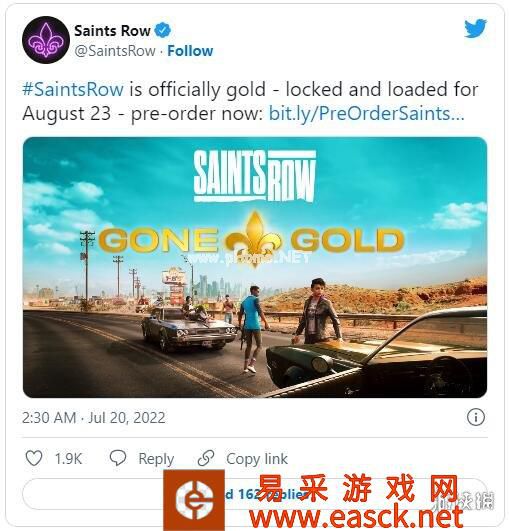Click the 1.9K likes count
Screen dimensions: 509x531
pyautogui.click(x=68, y=459)
